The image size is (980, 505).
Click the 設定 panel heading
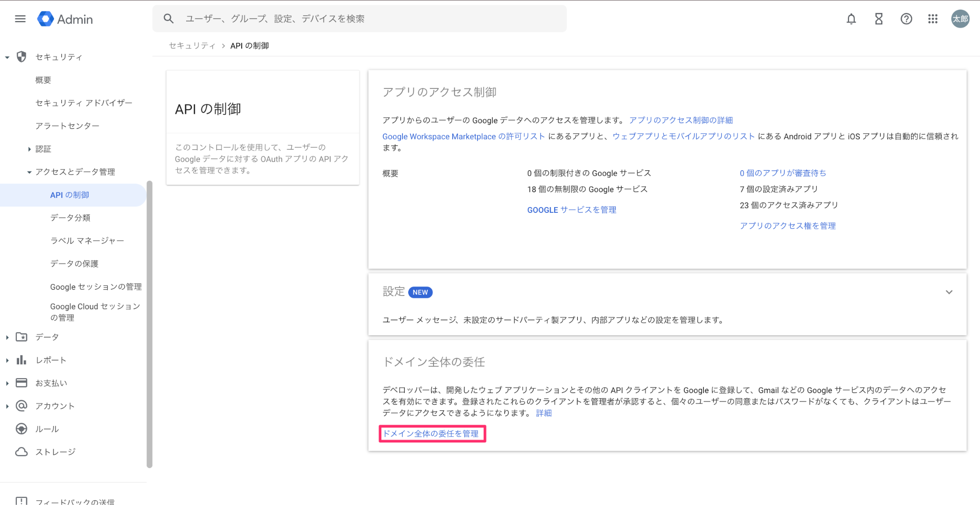click(x=393, y=291)
